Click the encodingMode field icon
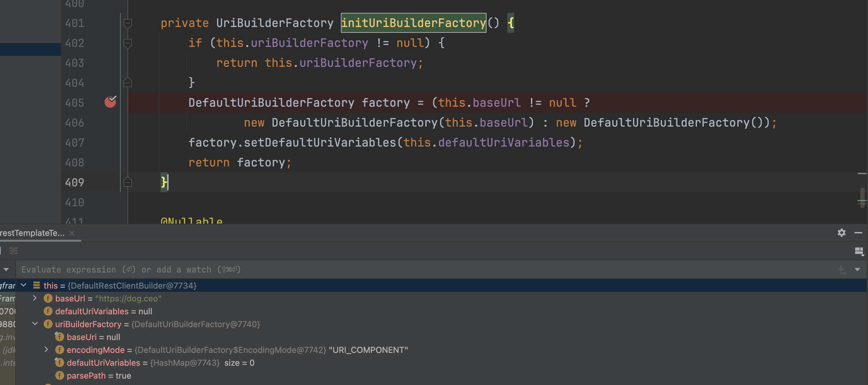 (x=59, y=350)
